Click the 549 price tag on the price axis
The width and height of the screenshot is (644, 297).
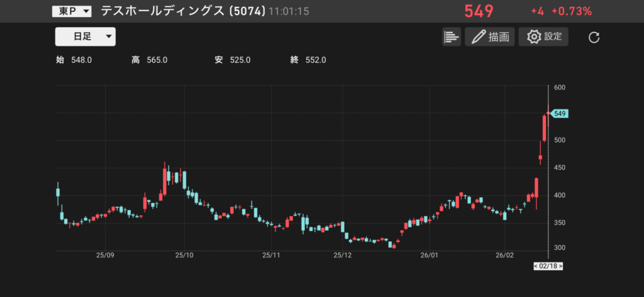[561, 114]
